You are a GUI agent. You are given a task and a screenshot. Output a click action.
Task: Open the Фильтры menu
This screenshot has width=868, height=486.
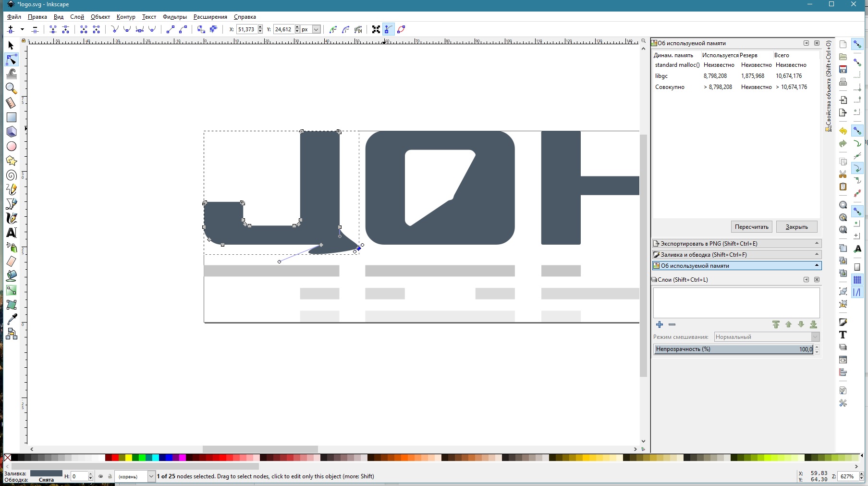174,17
